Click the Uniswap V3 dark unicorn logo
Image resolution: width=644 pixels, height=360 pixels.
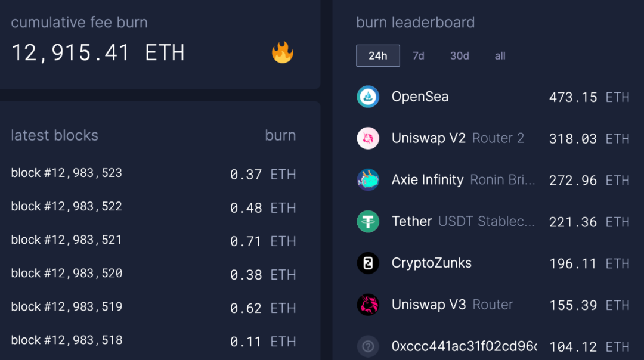[368, 305]
